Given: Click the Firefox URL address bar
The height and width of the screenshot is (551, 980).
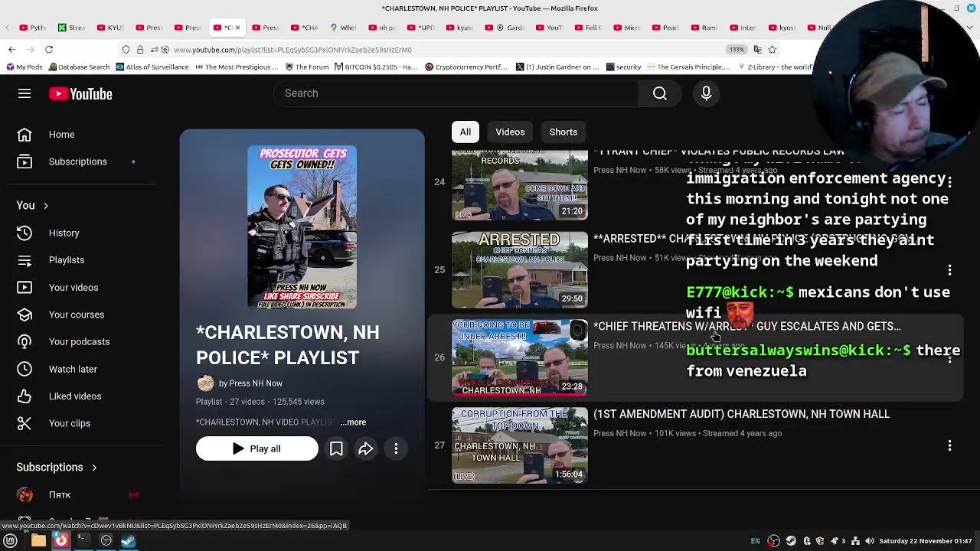Looking at the screenshot, I should click(444, 50).
